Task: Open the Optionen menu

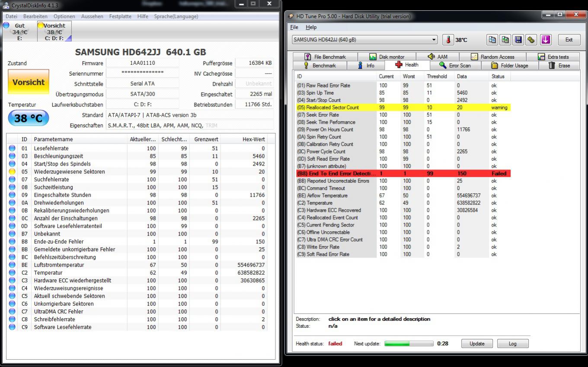Action: 64,16
